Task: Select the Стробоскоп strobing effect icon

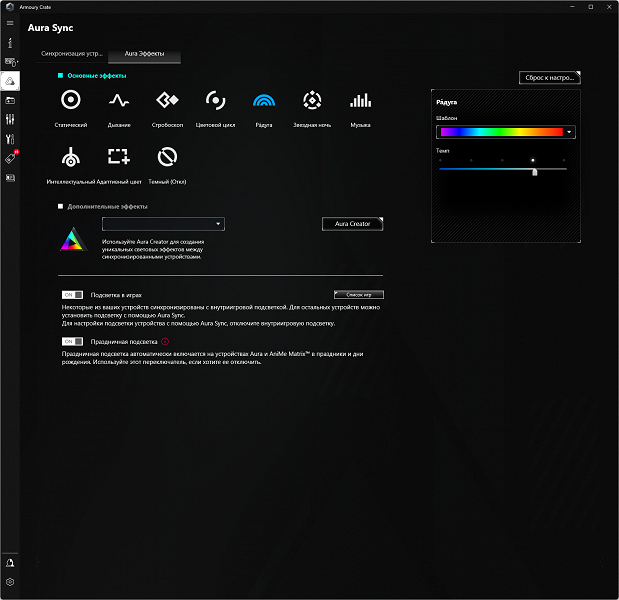Action: (167, 100)
